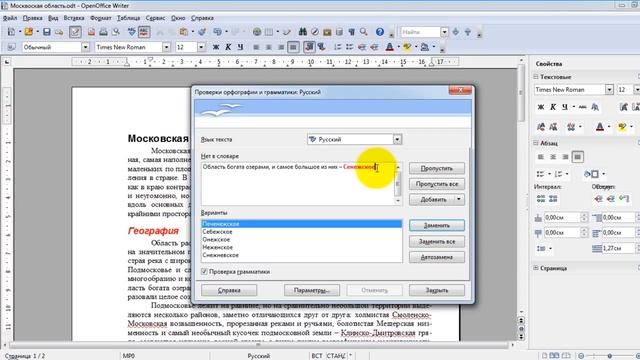Viewport: 640px width, 360px height.
Task: Click the Numbering list icon in toolbar
Action: pos(337,47)
